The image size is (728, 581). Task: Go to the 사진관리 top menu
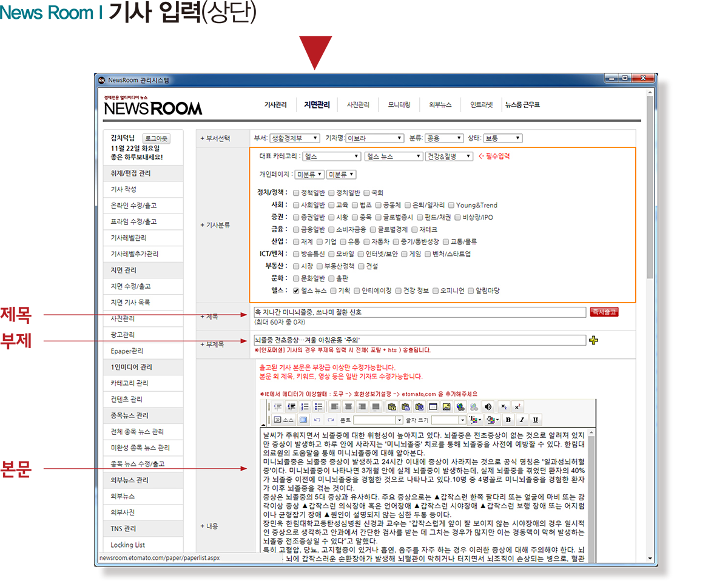[358, 105]
